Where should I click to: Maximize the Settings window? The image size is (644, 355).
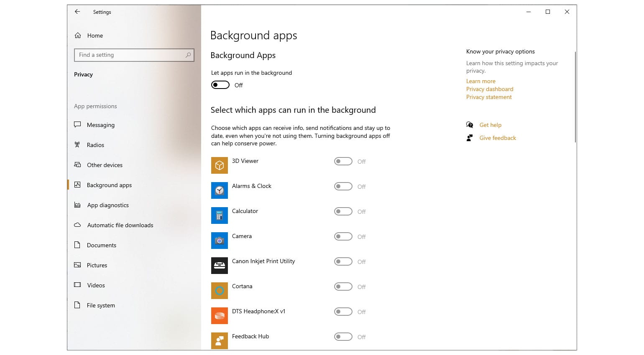548,12
